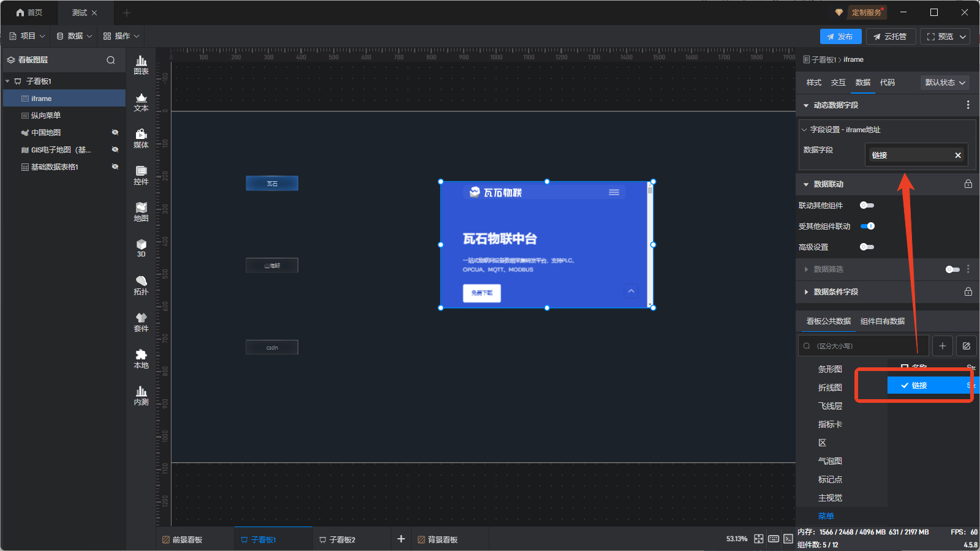Open the 默认状态 state dropdown

pos(945,83)
